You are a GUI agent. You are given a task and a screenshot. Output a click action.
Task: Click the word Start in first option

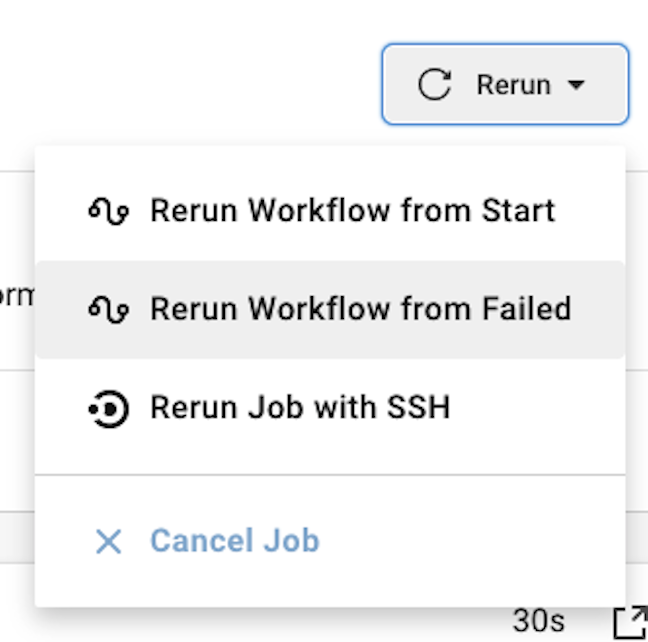[518, 210]
